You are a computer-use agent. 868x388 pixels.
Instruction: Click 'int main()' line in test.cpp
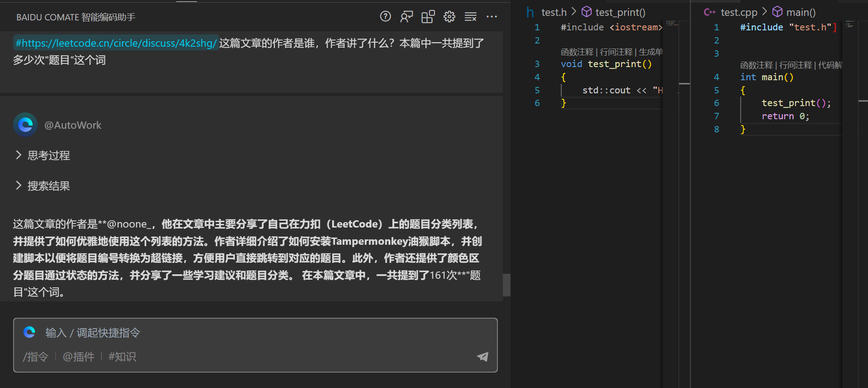tap(767, 77)
